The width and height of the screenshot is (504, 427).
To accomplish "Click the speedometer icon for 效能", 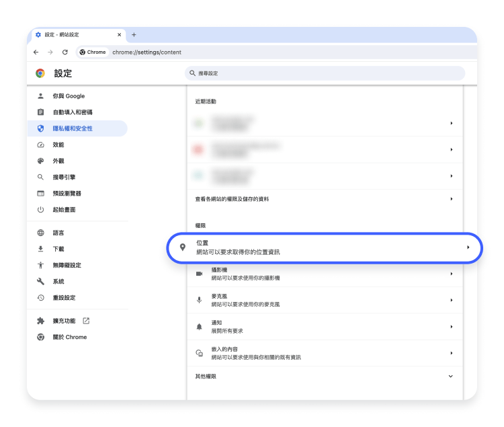I will click(40, 145).
